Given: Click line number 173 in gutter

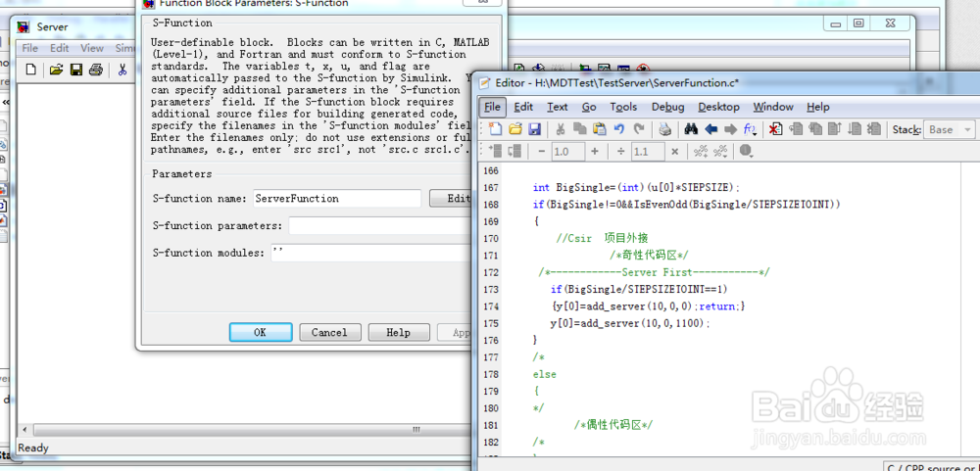Looking at the screenshot, I should 491,289.
